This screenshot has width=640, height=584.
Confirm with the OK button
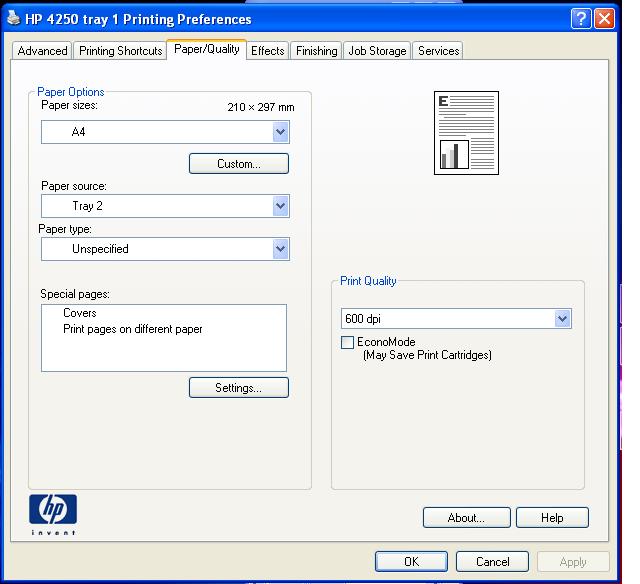tap(411, 562)
